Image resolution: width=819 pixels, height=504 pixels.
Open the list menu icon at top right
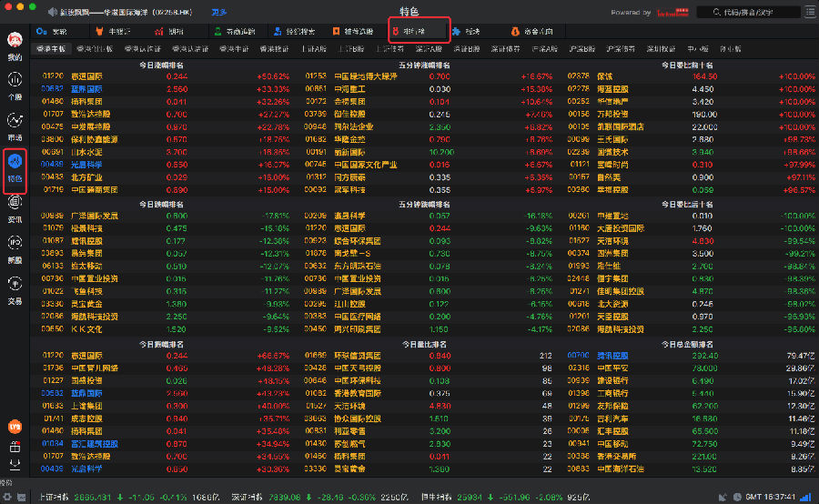point(811,11)
